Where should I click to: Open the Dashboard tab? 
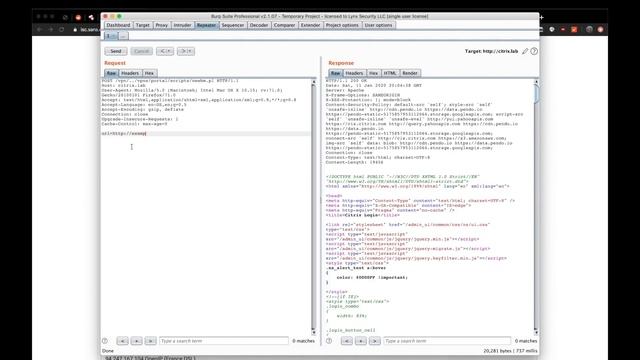click(x=118, y=25)
